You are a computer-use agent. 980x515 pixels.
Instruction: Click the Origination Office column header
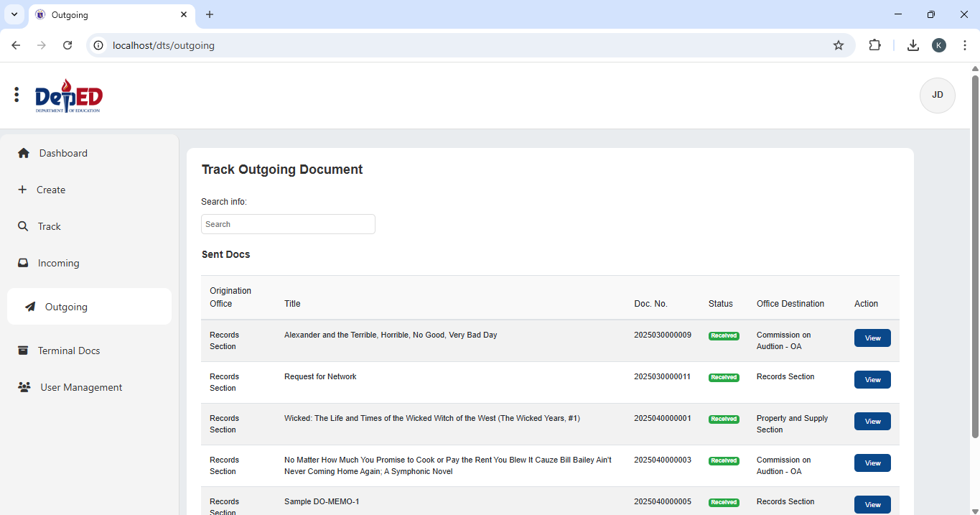coord(230,297)
